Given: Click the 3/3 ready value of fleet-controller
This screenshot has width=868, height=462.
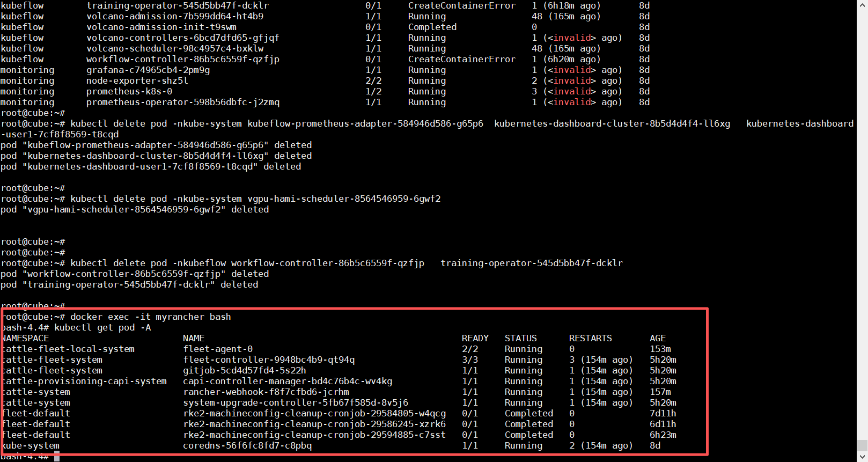Looking at the screenshot, I should (470, 360).
